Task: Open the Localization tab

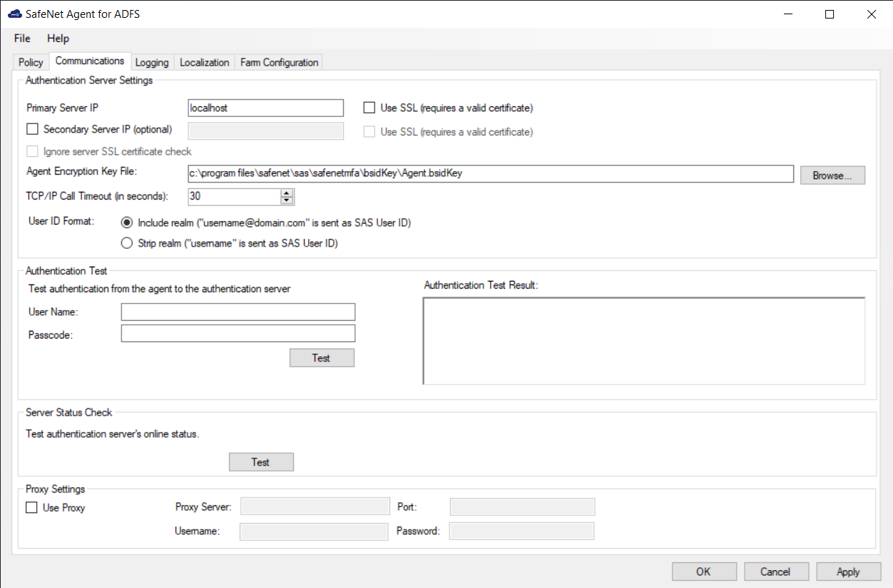Action: click(x=204, y=63)
